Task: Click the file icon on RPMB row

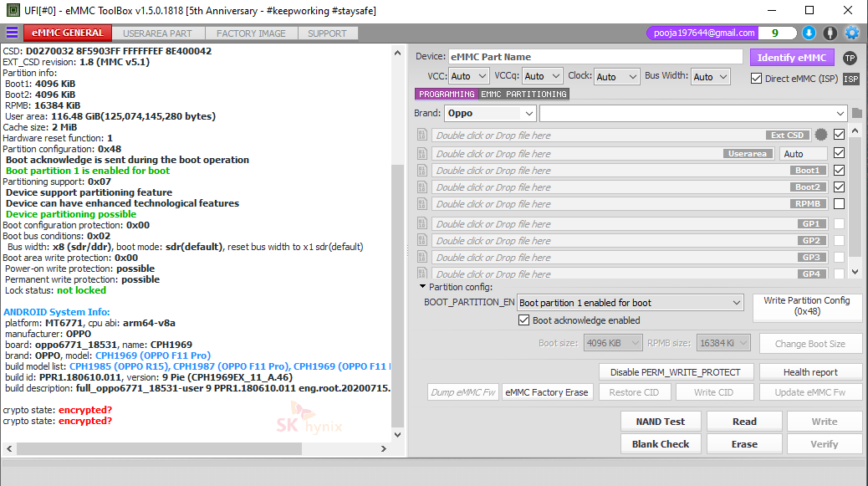Action: tap(422, 204)
